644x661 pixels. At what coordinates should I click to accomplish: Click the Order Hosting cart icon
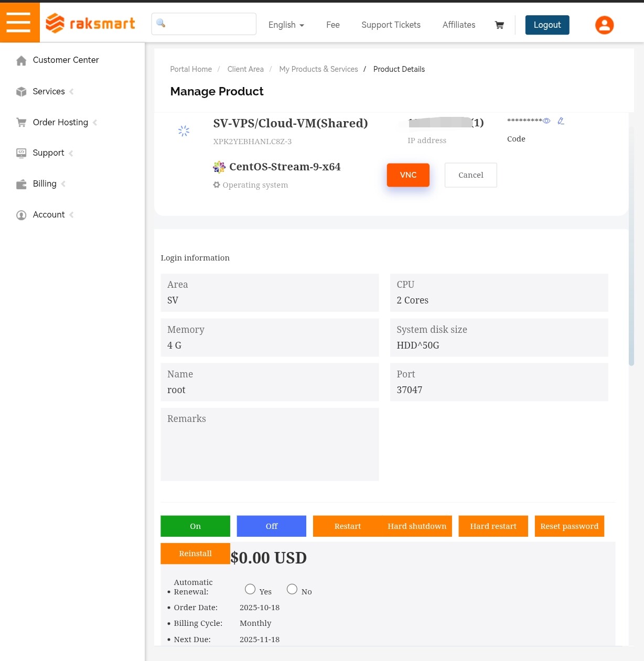tap(22, 123)
